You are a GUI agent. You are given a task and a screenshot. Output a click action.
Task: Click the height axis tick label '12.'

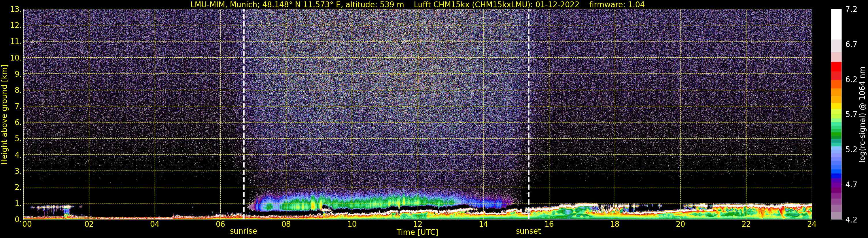point(16,26)
